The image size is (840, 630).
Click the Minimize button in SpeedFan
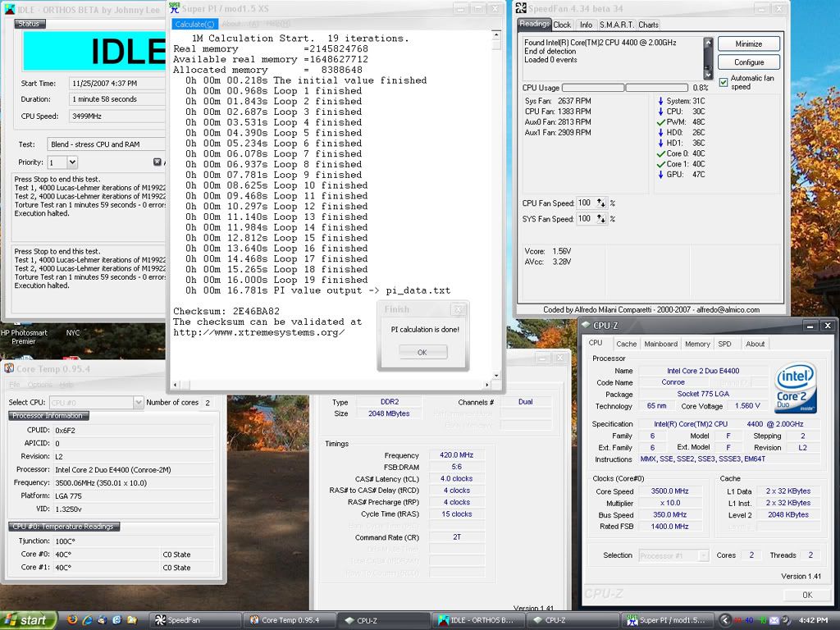[x=748, y=44]
